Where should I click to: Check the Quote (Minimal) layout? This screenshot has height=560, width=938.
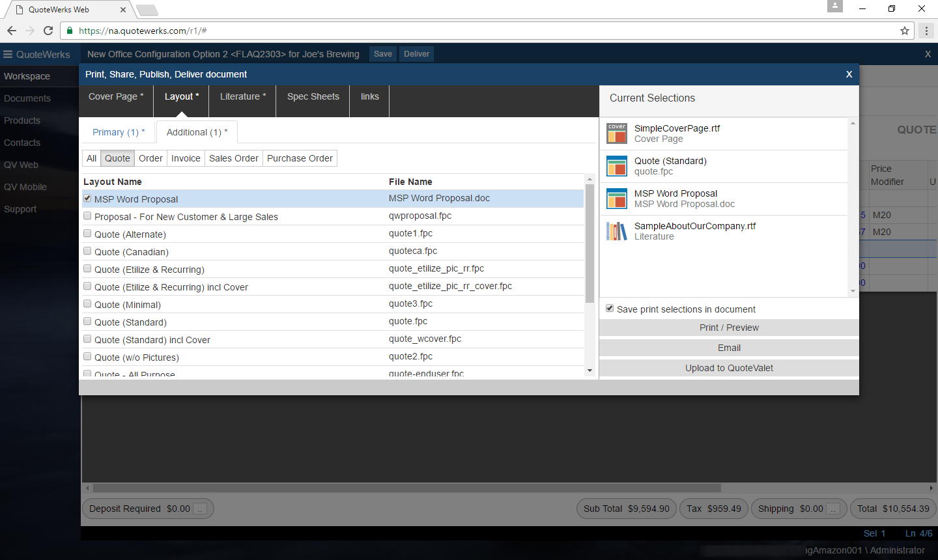point(87,303)
